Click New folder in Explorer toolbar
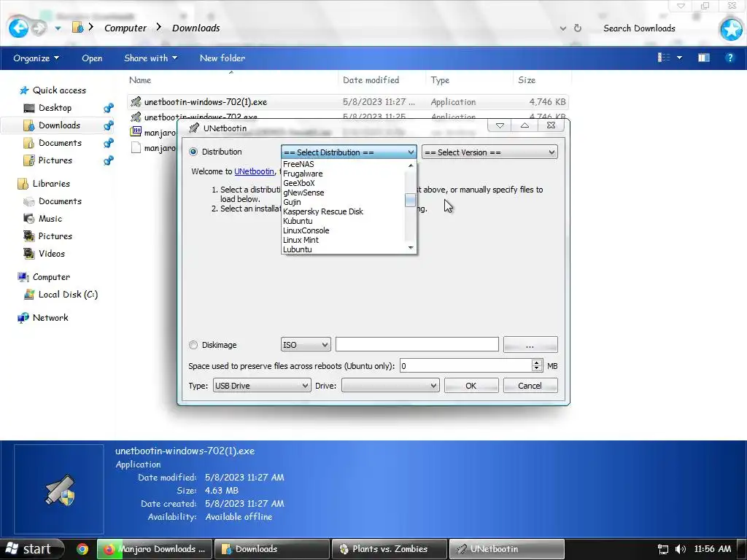This screenshot has width=747, height=560. (222, 58)
